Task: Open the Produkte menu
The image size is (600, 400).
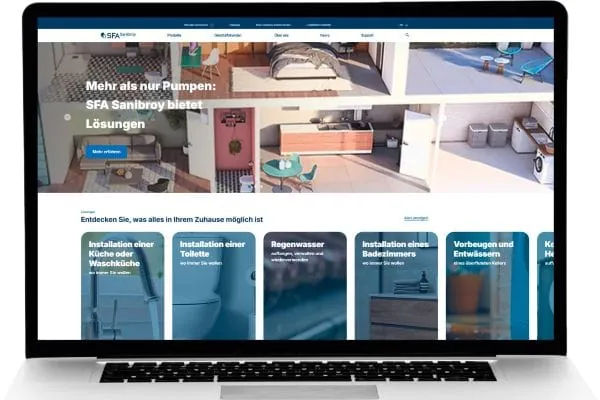Action: [x=174, y=35]
